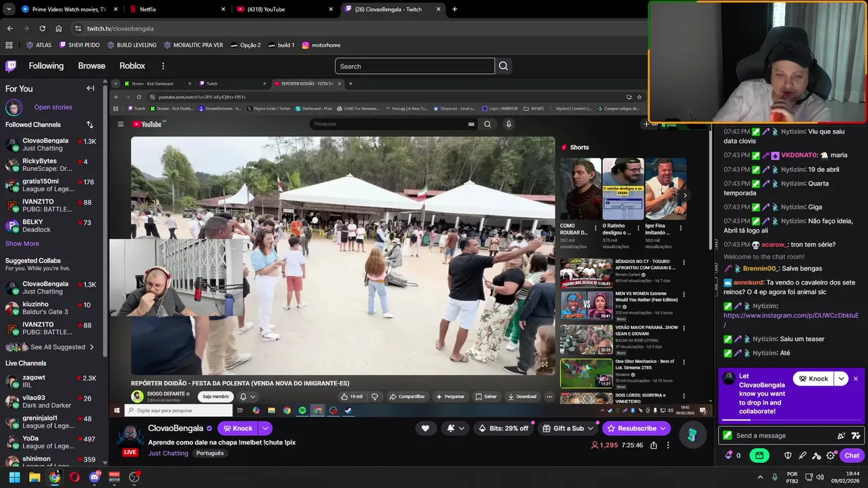This screenshot has width=868, height=488.
Task: Focus the Twitch search field
Action: (415, 66)
